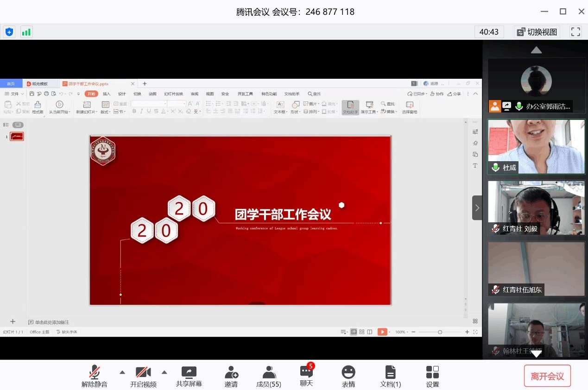Image resolution: width=588 pixels, height=390 pixels.
Task: Open the 设置 settings icon
Action: click(432, 372)
